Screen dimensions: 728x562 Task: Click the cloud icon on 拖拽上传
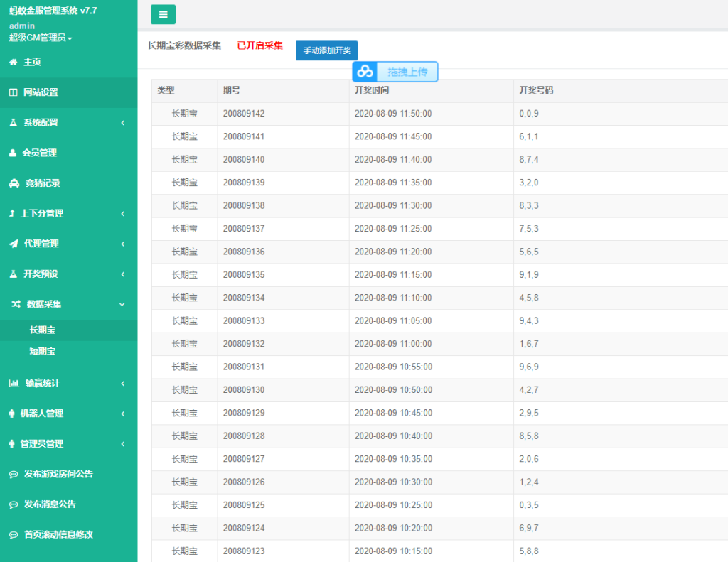tap(365, 72)
